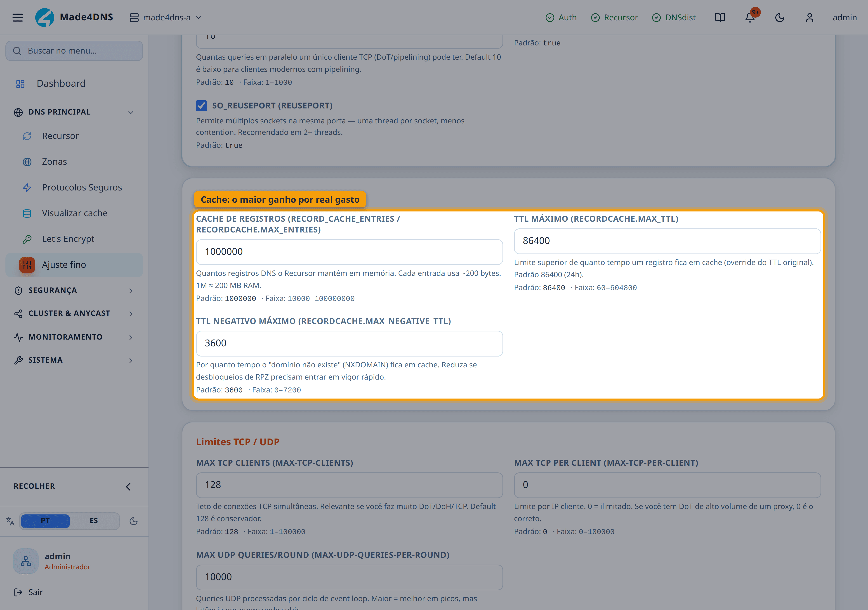Toggle dark mode in top bar

coord(780,17)
